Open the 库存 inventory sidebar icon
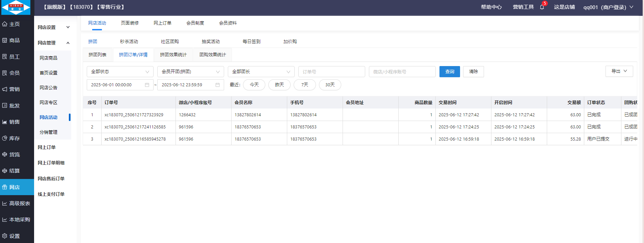Viewport: 644px width, 243px height. click(x=5, y=138)
